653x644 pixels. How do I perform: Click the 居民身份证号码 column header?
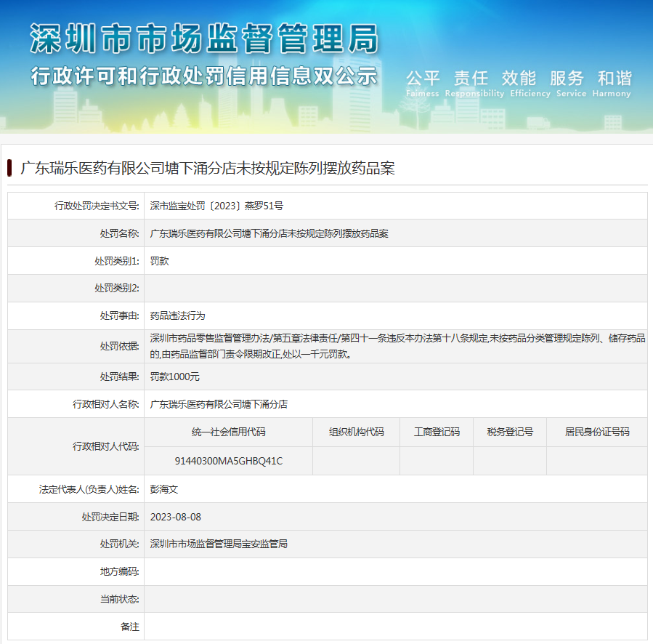pos(597,432)
